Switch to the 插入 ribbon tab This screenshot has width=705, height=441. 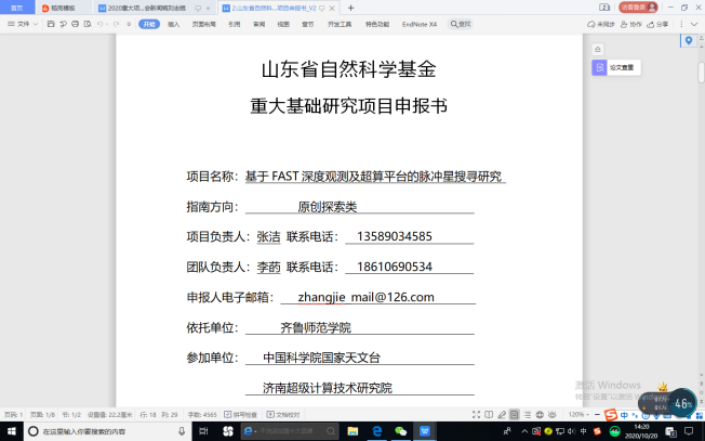[x=174, y=23]
